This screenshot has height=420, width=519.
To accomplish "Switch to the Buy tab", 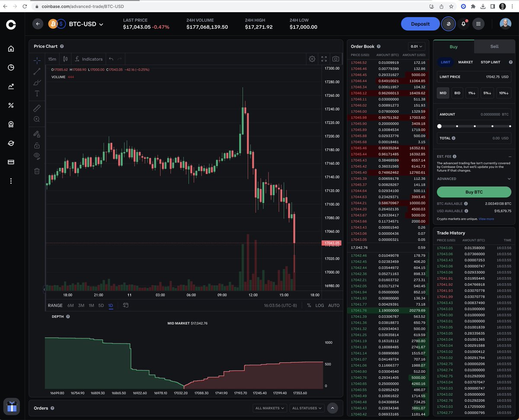I will (454, 47).
